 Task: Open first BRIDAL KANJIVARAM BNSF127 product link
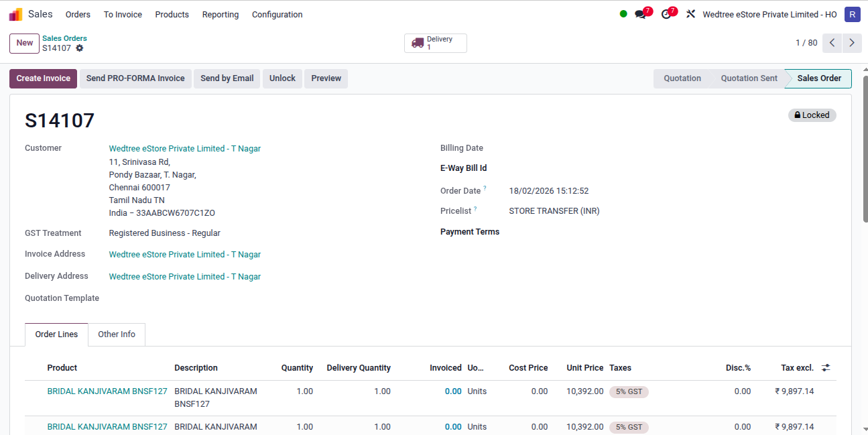coord(107,391)
